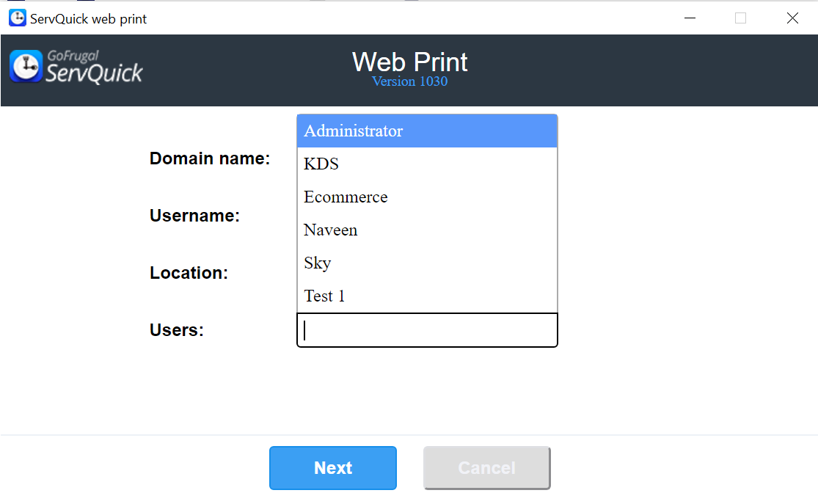Close the ServQuick web print window
The height and width of the screenshot is (504, 818).
tap(792, 18)
